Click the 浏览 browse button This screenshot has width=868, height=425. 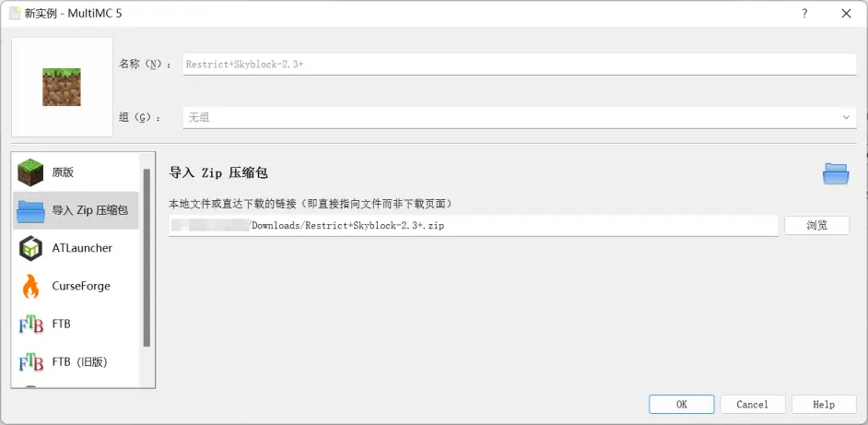816,226
